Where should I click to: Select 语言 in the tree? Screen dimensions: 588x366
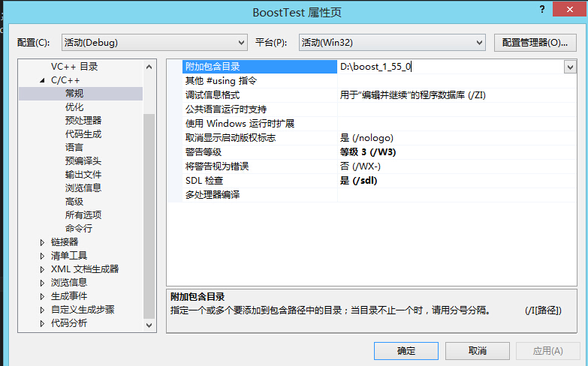coord(74,148)
